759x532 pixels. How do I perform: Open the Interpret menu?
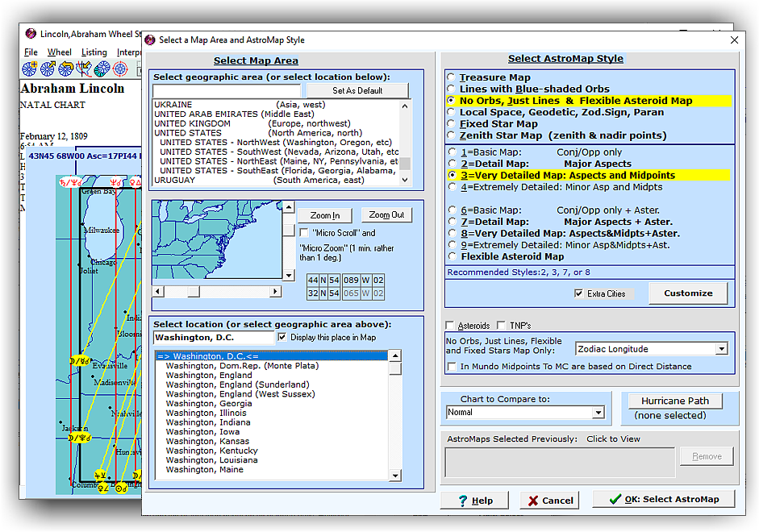click(x=128, y=52)
